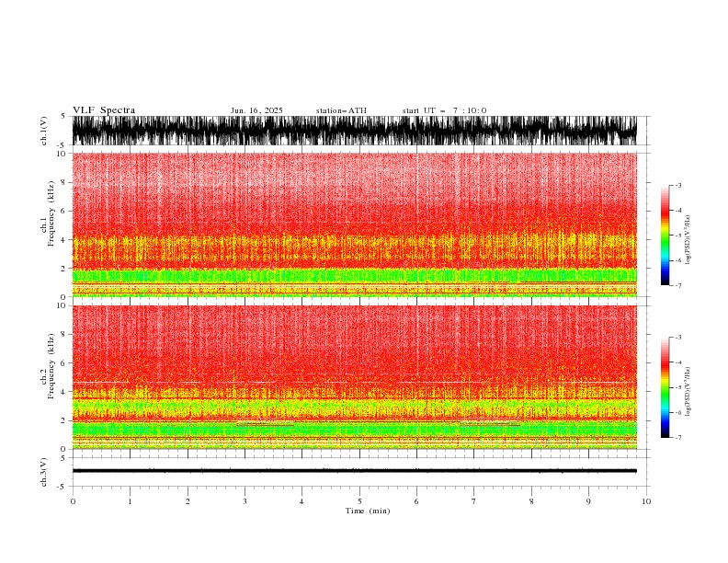728x563 pixels.
Task: Click the "ch.1(V)" axis label
Action: click(x=44, y=131)
